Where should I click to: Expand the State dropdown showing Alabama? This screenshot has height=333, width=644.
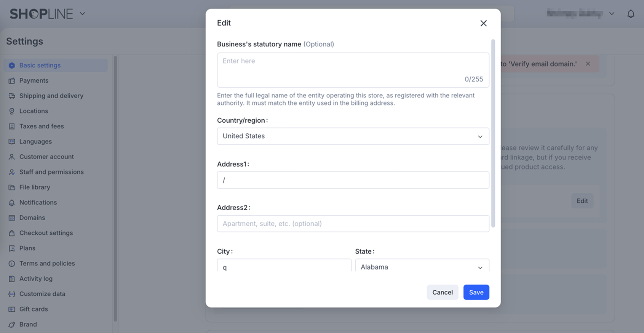[x=422, y=267]
